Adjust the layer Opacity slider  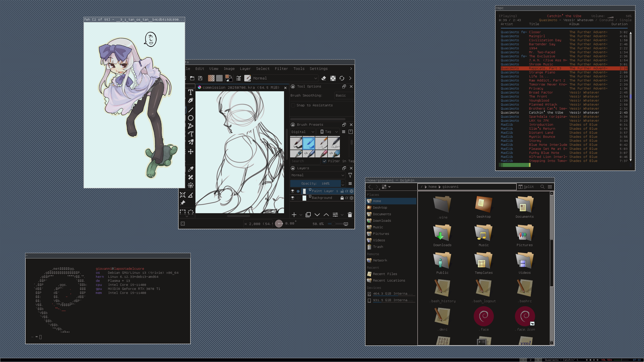point(315,184)
